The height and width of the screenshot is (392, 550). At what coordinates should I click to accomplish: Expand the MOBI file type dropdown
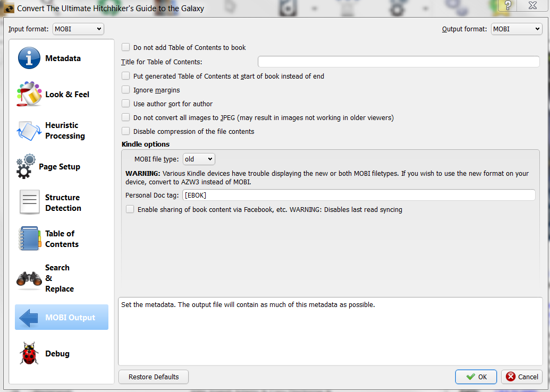pos(199,159)
